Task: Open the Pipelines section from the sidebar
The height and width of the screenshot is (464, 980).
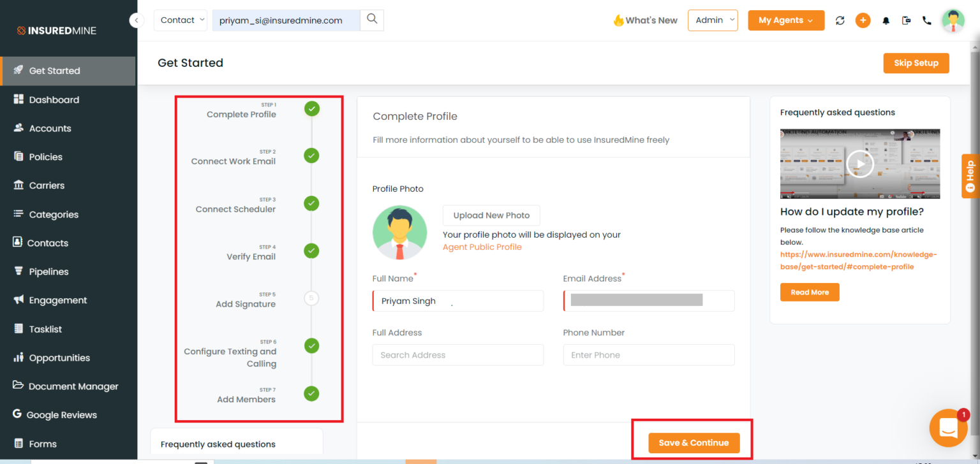Action: click(x=48, y=271)
